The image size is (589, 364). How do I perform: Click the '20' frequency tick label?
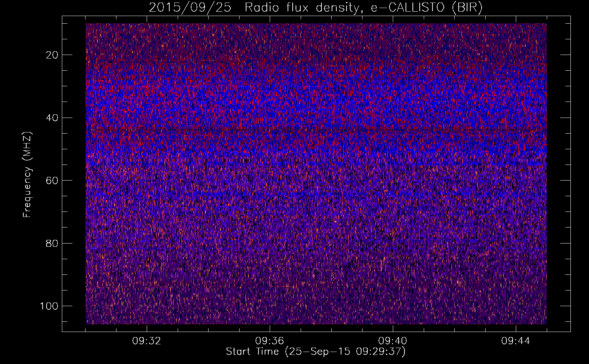coord(52,55)
